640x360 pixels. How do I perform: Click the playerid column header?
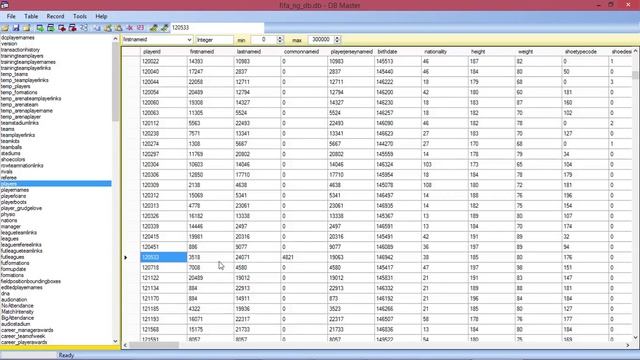[163, 52]
